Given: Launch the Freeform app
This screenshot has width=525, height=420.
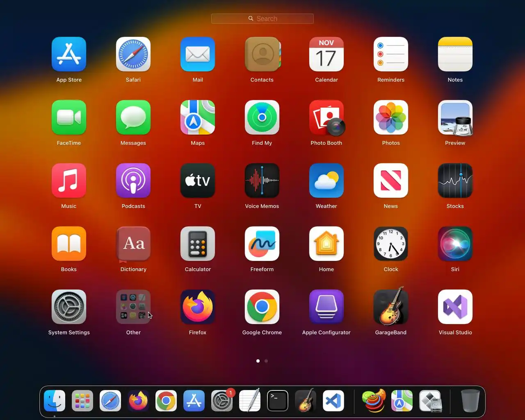Looking at the screenshot, I should click(x=262, y=244).
